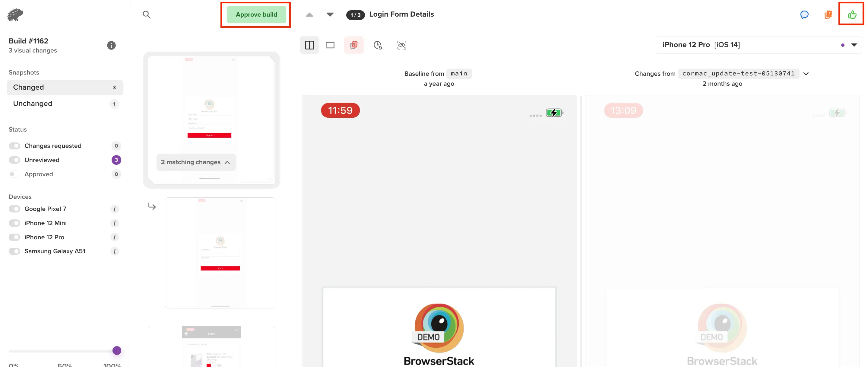Click the 3 visual changes text
The width and height of the screenshot is (868, 367).
33,50
